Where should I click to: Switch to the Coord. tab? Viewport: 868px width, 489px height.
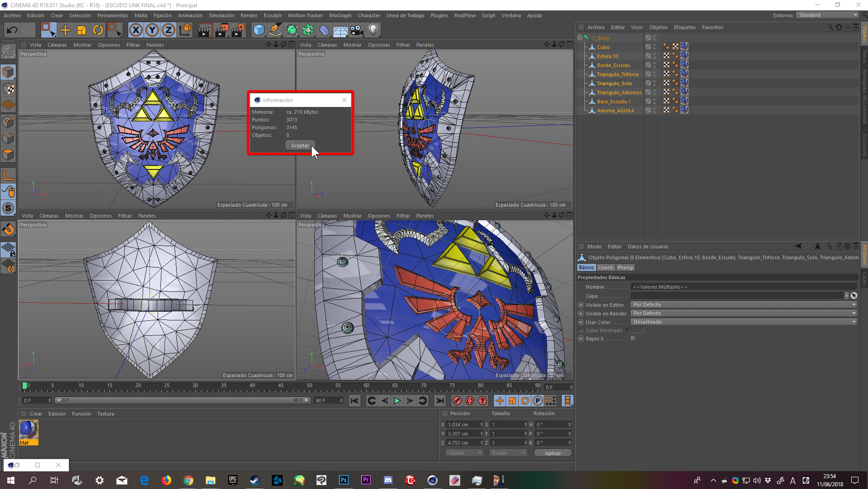tap(606, 267)
